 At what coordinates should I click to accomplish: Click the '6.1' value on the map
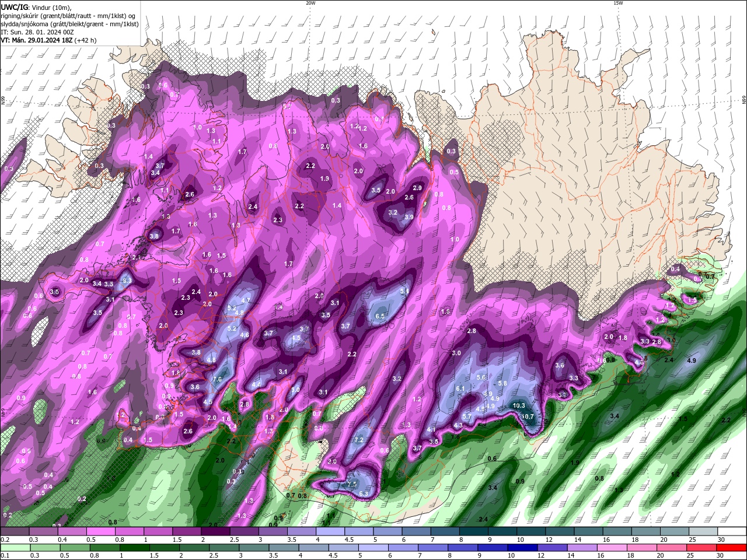pyautogui.click(x=460, y=388)
